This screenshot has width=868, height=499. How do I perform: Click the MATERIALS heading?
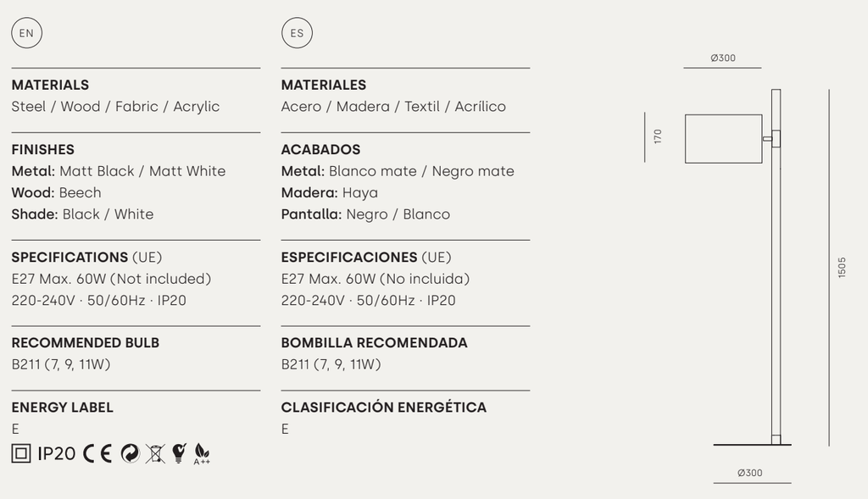click(50, 85)
